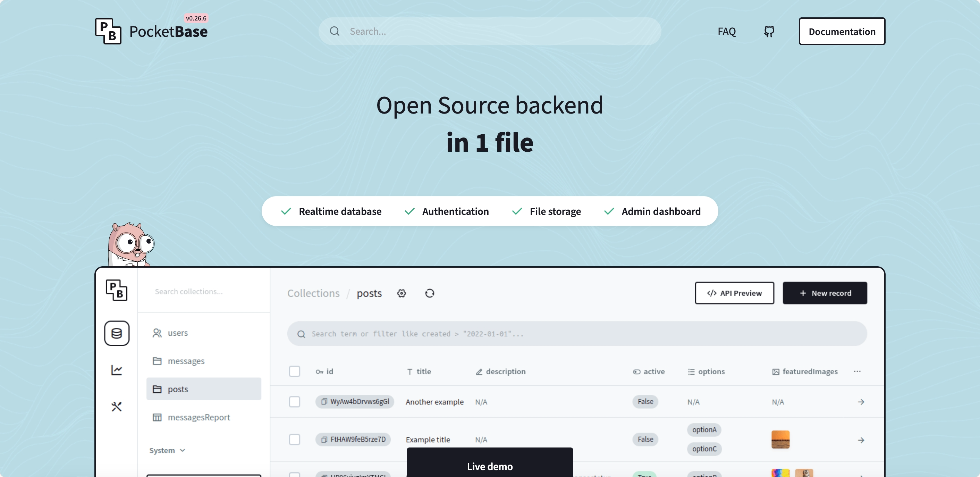
Task: Select all records header checkbox
Action: 295,371
